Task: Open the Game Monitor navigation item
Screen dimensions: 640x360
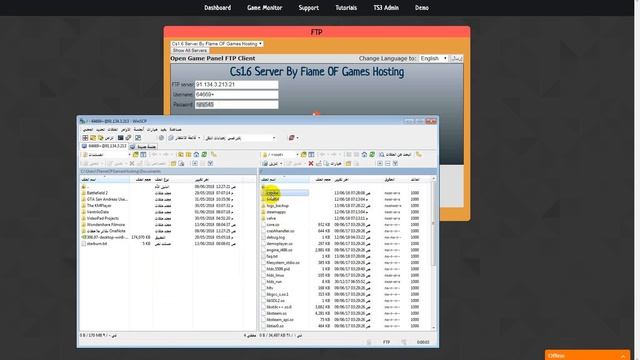Action: coord(264,8)
